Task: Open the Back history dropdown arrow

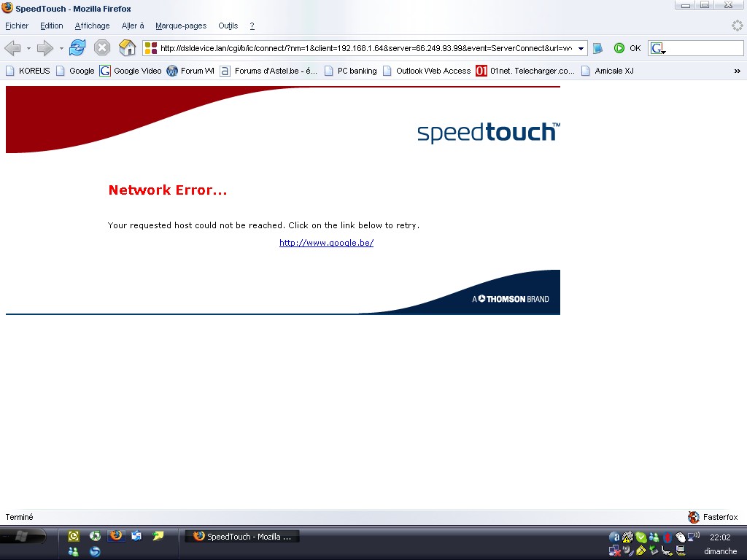Action: pos(28,49)
